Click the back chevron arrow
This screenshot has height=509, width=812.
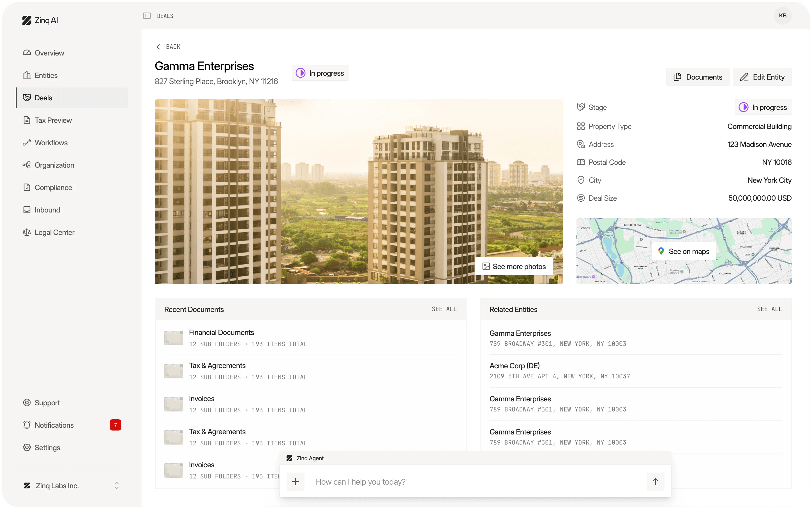click(x=158, y=47)
